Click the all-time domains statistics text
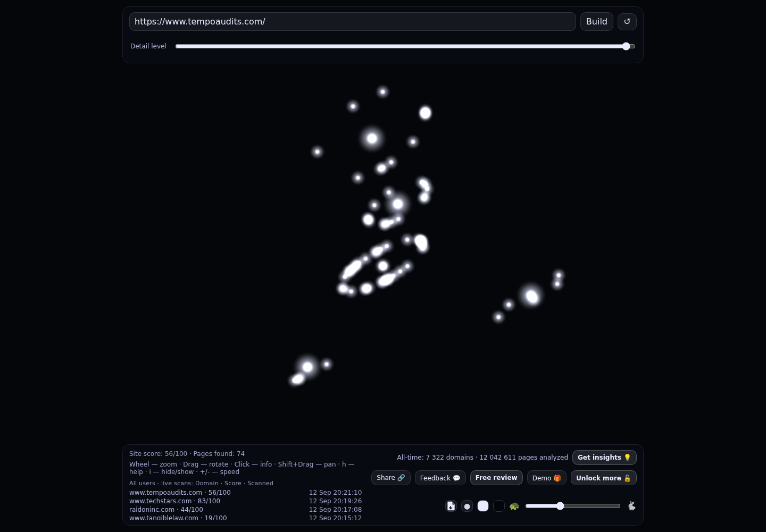The height and width of the screenshot is (532, 766). (482, 458)
